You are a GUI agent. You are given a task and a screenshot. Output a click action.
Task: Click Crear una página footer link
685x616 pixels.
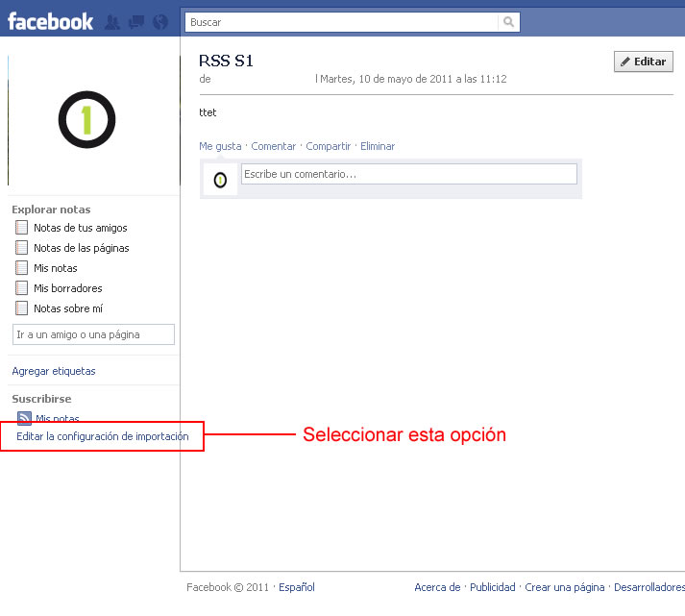pos(564,587)
